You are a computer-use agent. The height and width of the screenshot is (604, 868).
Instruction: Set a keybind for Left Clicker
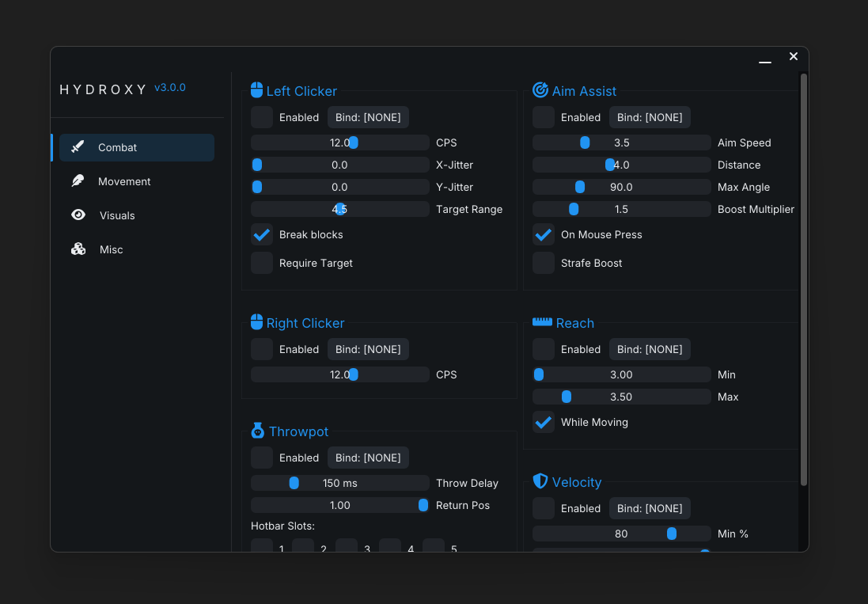coord(368,116)
